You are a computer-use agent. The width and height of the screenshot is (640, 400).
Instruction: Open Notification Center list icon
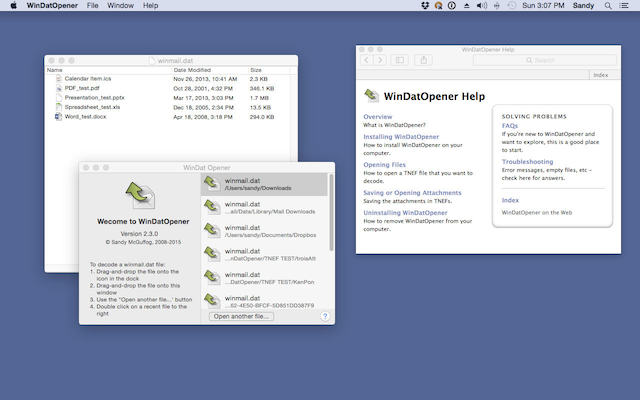pyautogui.click(x=624, y=5)
